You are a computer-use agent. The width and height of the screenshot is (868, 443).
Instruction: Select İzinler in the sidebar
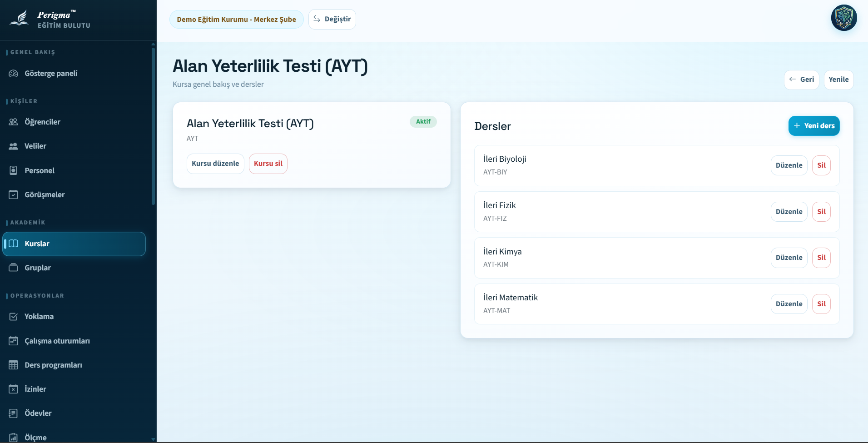tap(35, 389)
